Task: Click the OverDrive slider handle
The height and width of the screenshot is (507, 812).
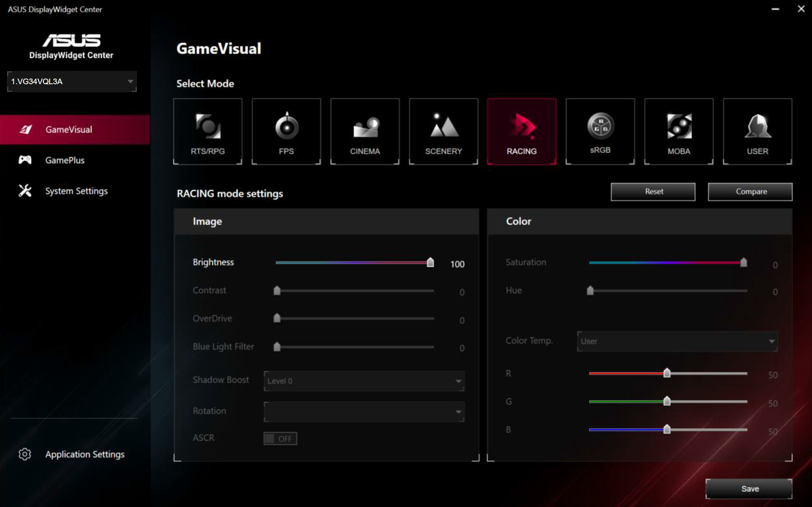Action: click(x=277, y=318)
